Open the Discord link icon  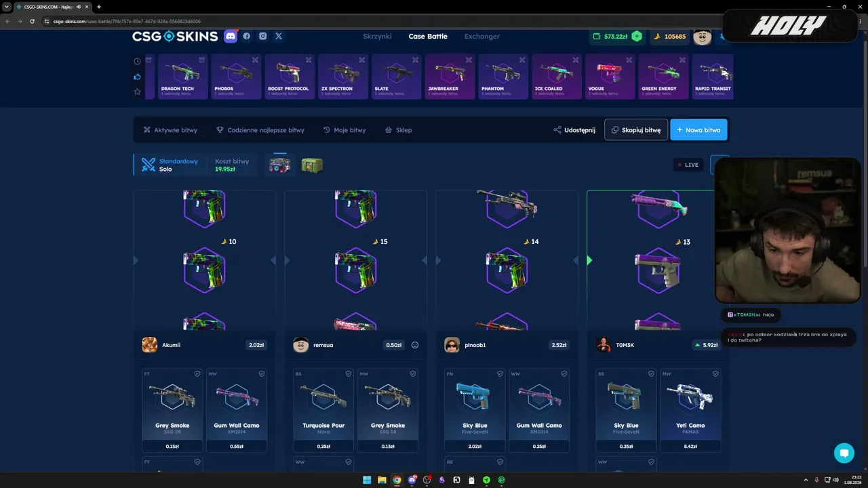[231, 37]
